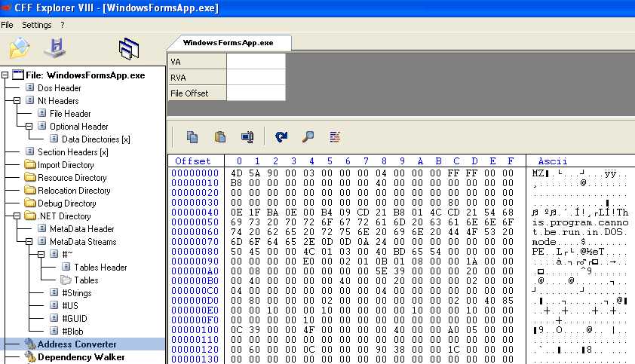Select the MetaData Streams node
This screenshot has width=635, height=364.
[83, 242]
